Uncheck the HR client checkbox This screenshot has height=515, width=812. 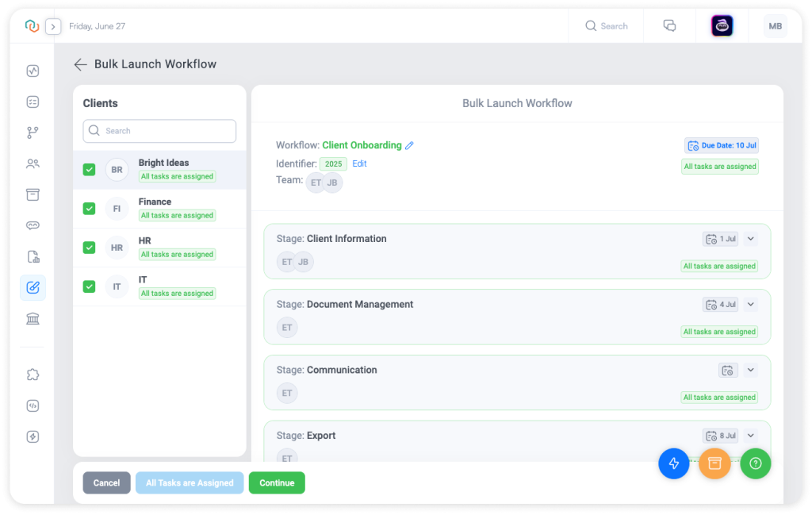point(89,247)
